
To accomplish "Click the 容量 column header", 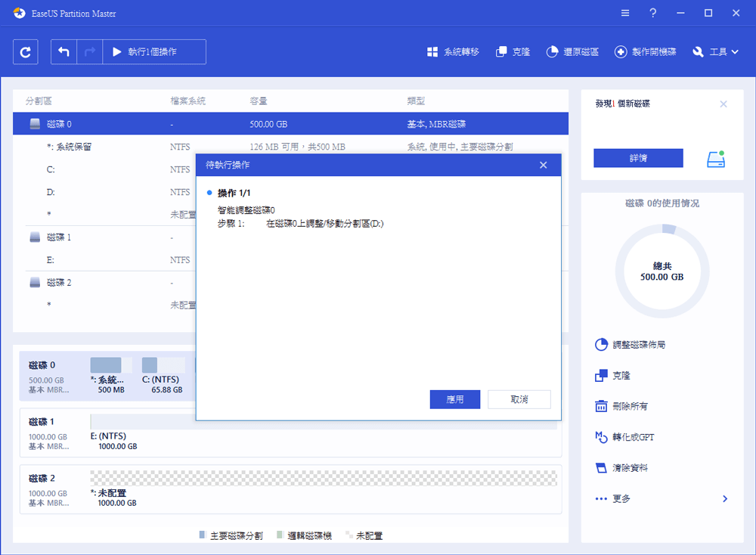I will coord(259,101).
